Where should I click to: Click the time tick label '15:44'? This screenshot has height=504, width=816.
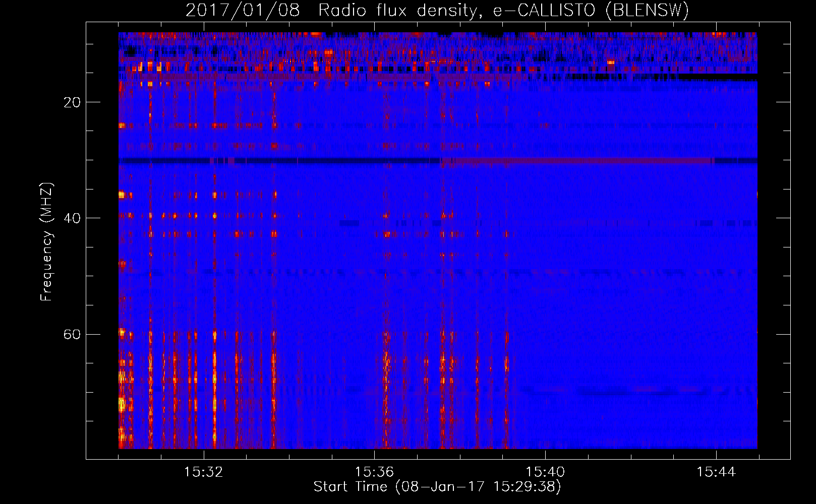716,472
